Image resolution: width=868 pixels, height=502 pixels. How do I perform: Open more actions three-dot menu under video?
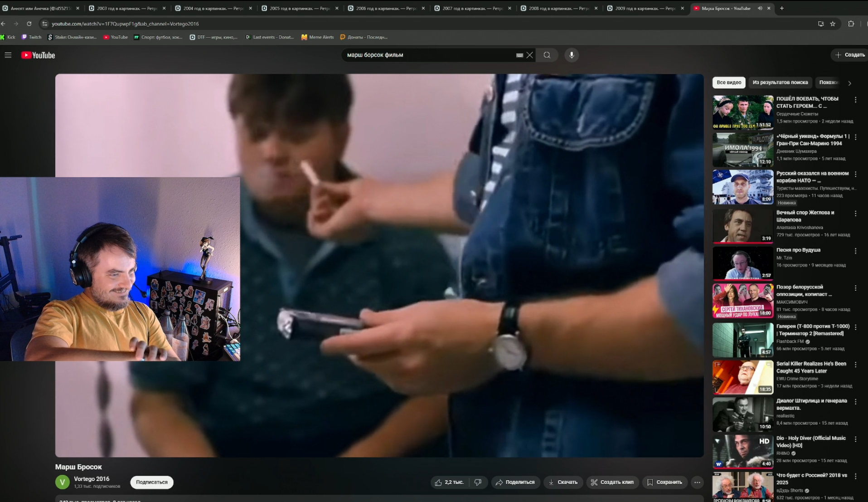tap(697, 482)
